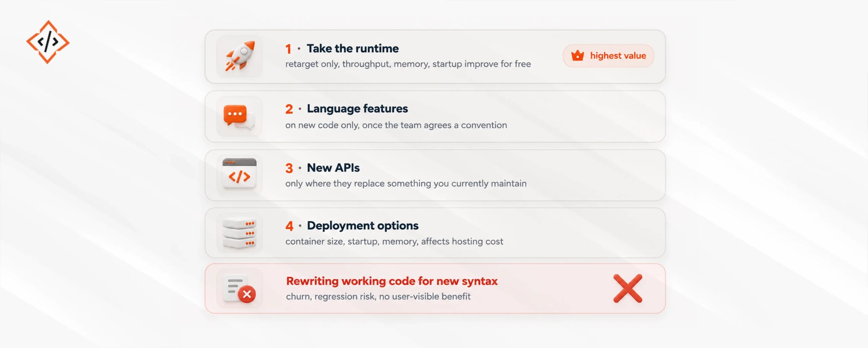Image resolution: width=868 pixels, height=348 pixels.
Task: Click the orange number 2
Action: pos(289,109)
